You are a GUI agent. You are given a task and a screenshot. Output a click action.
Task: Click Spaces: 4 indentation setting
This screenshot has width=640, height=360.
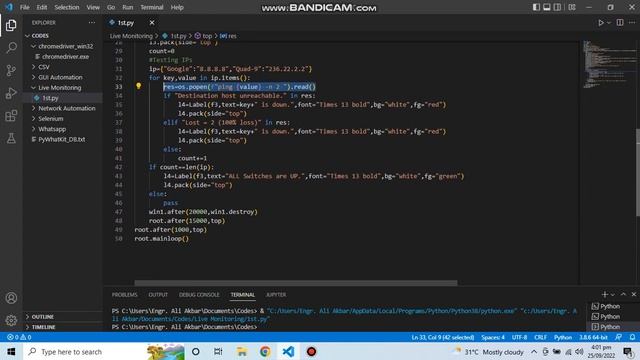point(493,337)
